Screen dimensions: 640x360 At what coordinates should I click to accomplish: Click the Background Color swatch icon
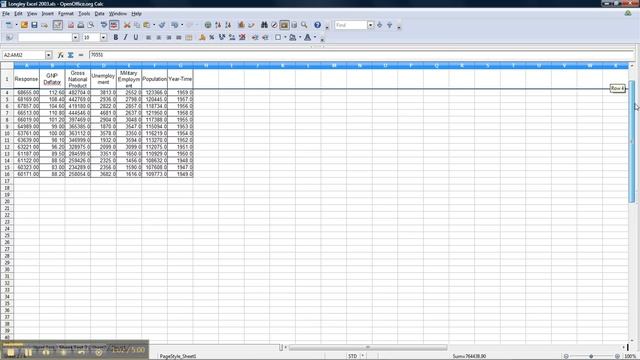[x=292, y=37]
